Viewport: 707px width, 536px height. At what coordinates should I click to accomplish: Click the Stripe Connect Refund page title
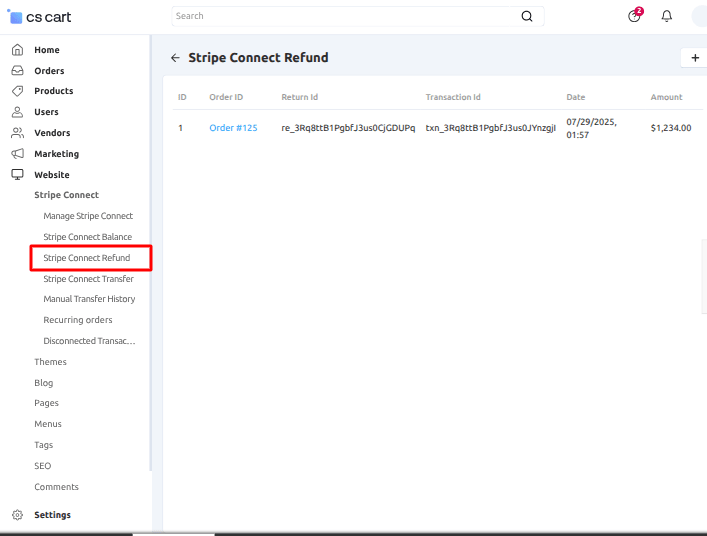coord(258,58)
